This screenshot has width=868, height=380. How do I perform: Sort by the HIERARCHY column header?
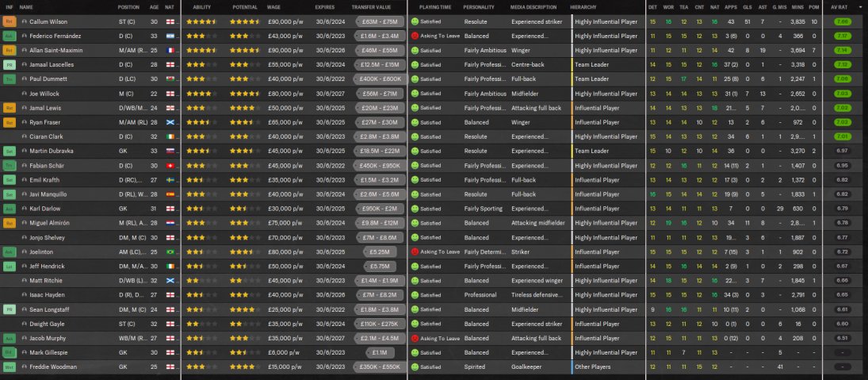click(583, 7)
